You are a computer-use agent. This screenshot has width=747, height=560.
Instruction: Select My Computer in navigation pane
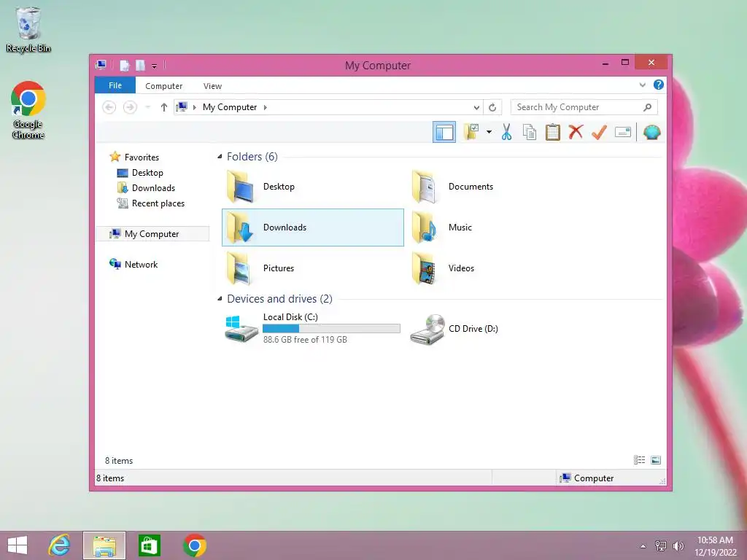(152, 234)
